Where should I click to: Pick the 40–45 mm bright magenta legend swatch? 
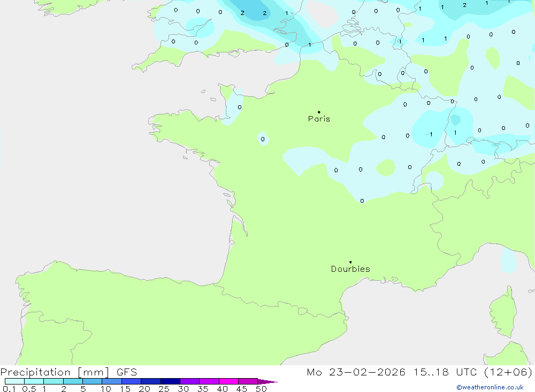coord(228,381)
